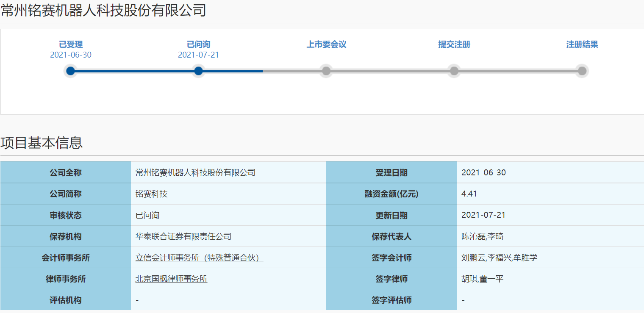This screenshot has width=644, height=313.
Task: Click the 胡琪,董一平 signing lawyers value
Action: [x=483, y=279]
